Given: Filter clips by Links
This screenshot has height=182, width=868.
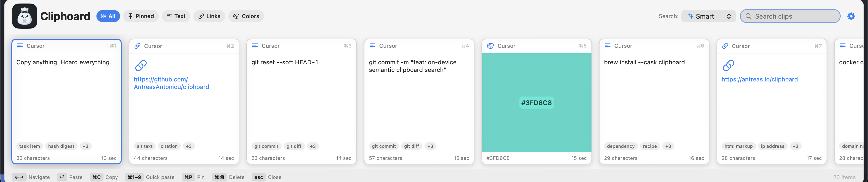Looking at the screenshot, I should [209, 16].
